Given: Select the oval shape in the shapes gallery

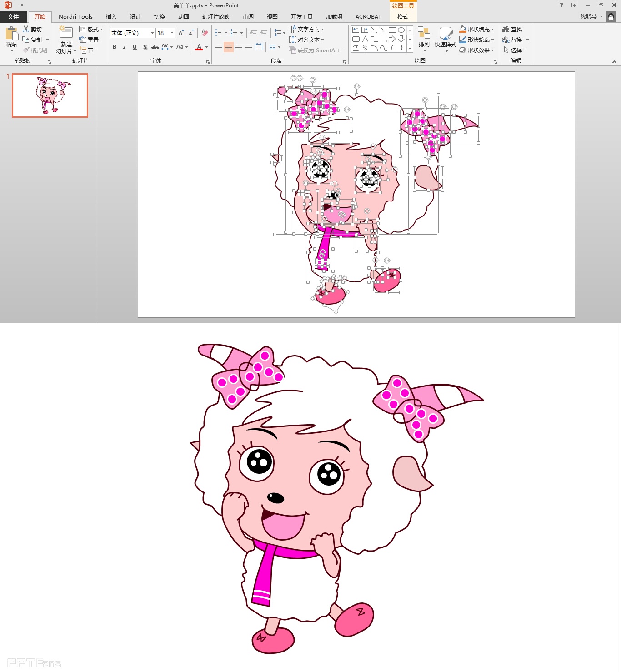Looking at the screenshot, I should (401, 30).
